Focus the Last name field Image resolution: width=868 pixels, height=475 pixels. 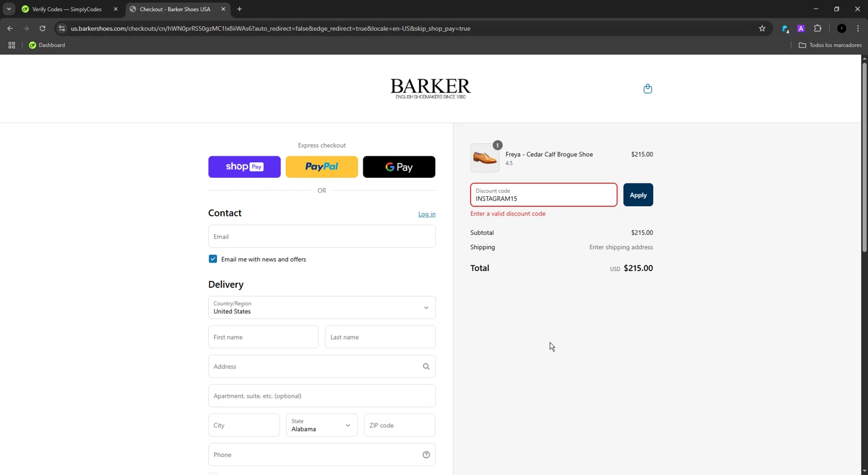point(380,337)
